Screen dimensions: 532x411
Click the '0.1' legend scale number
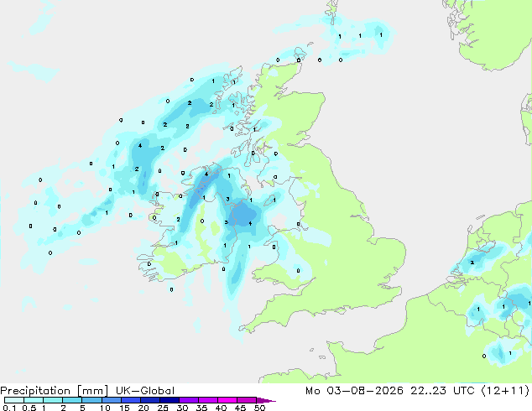(x=8, y=408)
